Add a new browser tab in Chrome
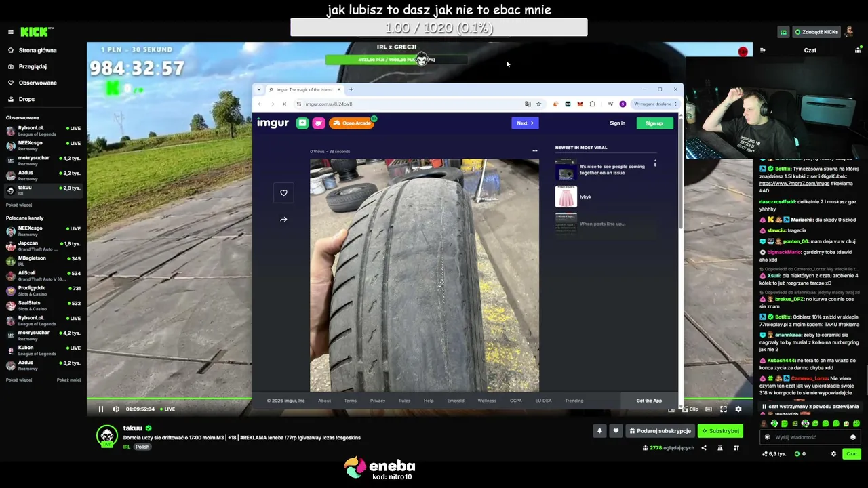 [351, 89]
